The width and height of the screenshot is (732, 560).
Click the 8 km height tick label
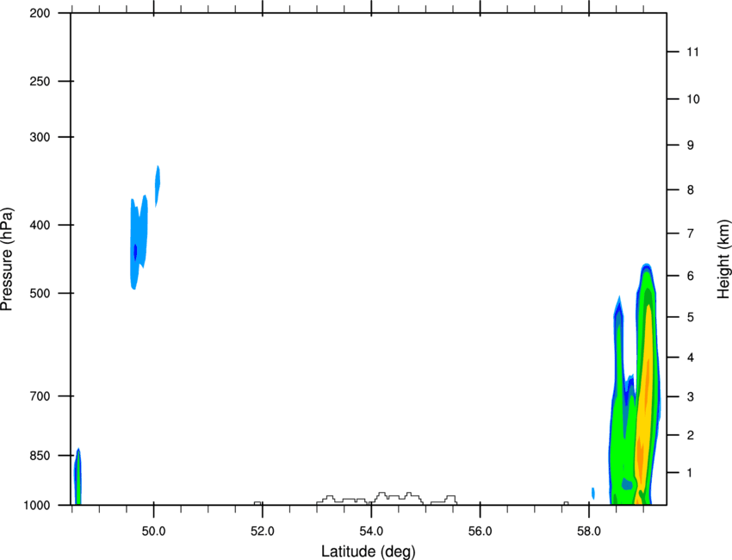[x=691, y=190]
